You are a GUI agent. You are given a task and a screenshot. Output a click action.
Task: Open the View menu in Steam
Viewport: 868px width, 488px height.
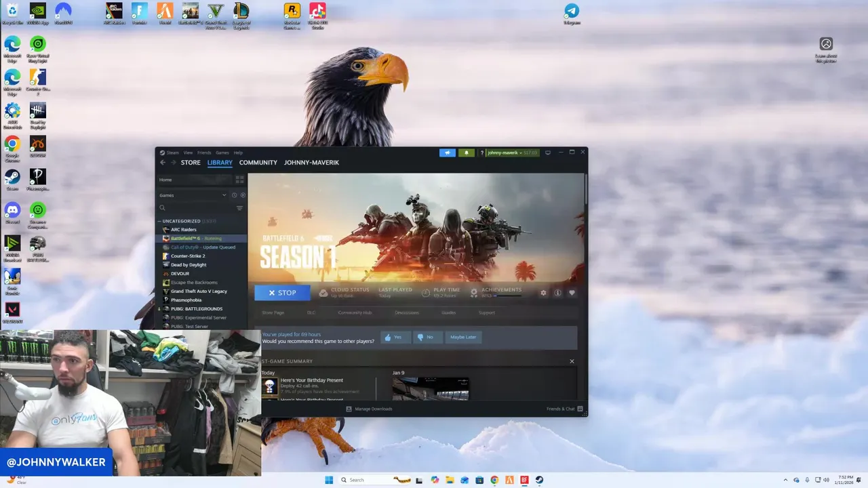click(x=188, y=152)
